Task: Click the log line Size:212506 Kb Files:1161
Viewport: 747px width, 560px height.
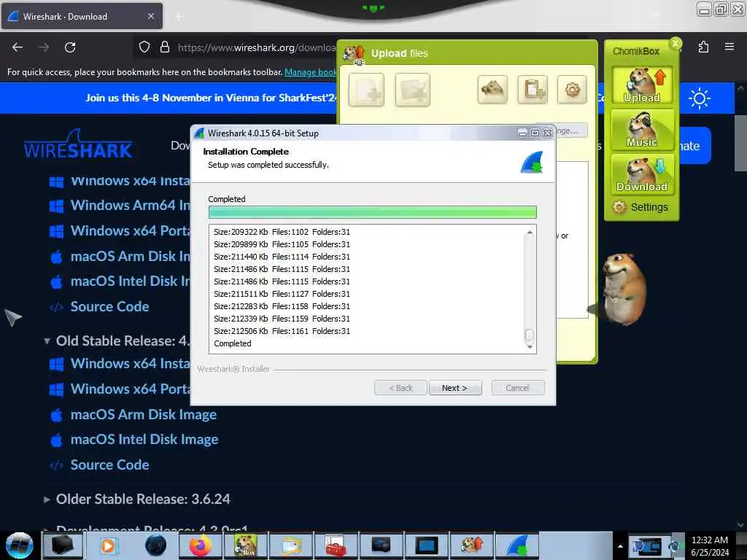Action: [x=282, y=332]
